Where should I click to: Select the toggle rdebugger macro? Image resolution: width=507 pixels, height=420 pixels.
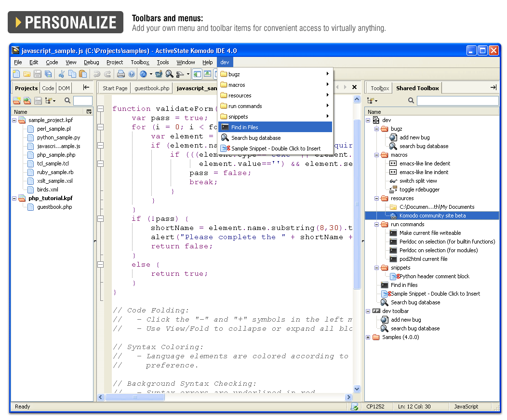click(419, 190)
